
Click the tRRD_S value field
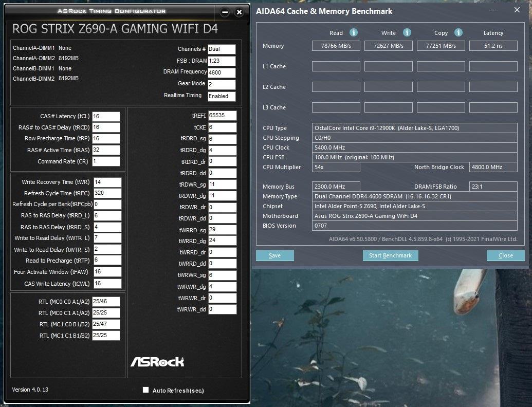[x=107, y=227]
